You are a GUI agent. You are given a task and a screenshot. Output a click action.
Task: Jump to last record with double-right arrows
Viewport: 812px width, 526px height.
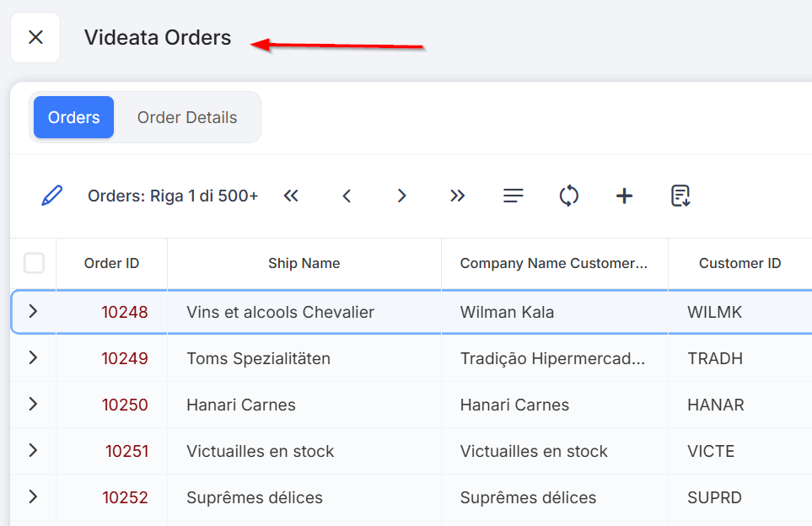pos(457,196)
